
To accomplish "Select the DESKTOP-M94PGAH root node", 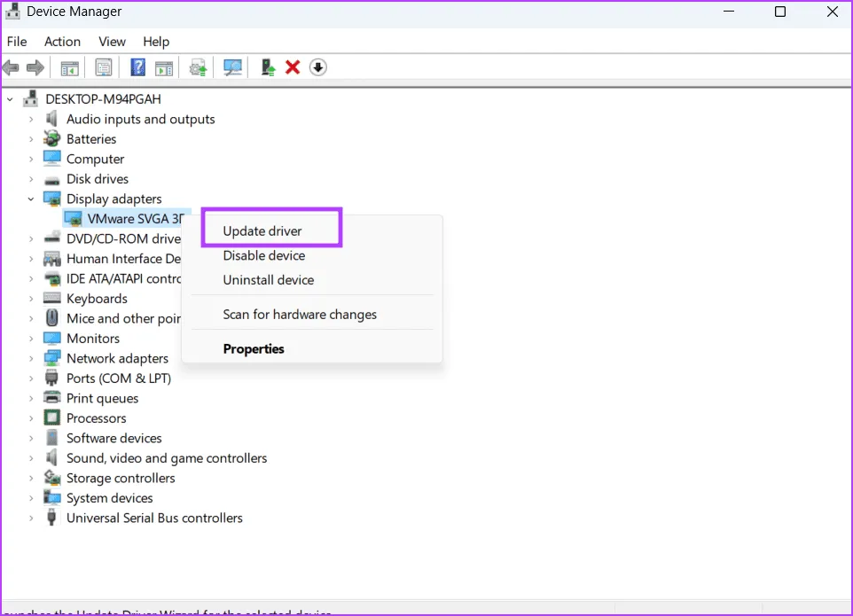I will [x=103, y=99].
